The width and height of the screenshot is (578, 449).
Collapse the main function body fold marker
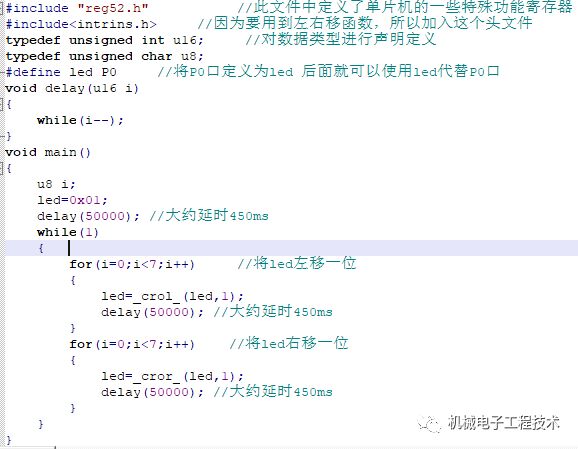(x=2, y=168)
